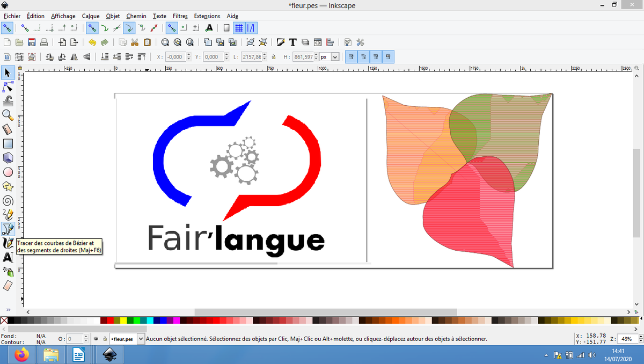
Task: Select the 3D box tool
Action: (x=8, y=158)
